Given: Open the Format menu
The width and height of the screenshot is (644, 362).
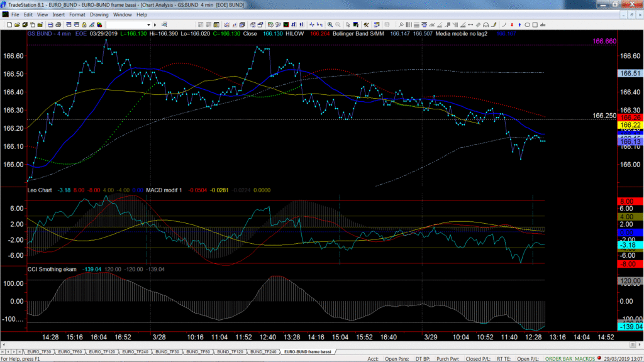Looking at the screenshot, I should pyautogui.click(x=77, y=15).
